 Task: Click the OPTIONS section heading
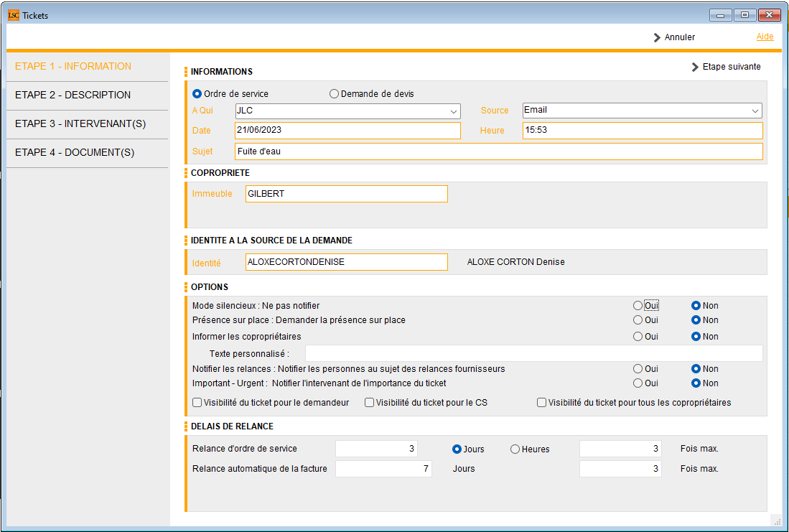210,287
